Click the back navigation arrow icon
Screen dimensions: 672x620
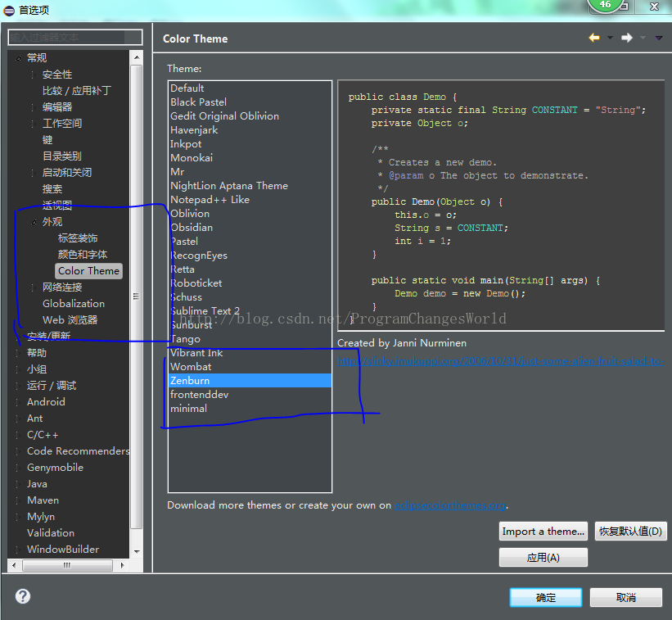point(594,38)
